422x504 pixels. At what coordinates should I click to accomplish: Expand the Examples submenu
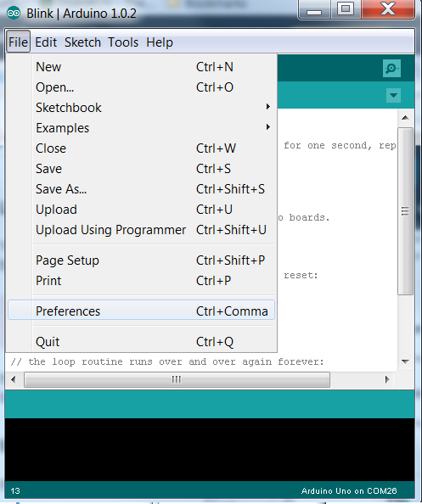click(141, 128)
